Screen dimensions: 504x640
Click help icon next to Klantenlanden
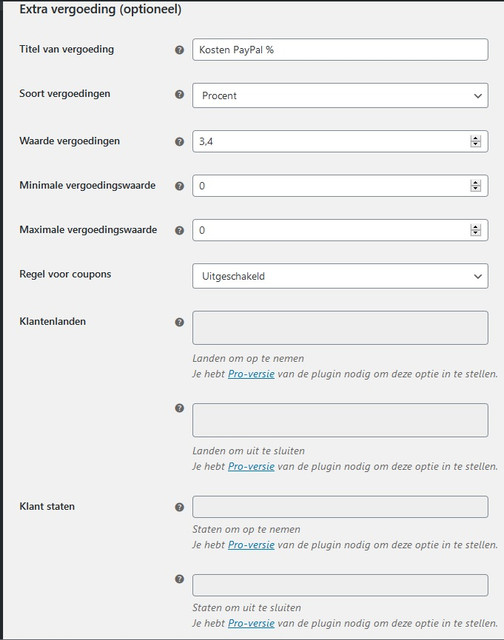pos(179,322)
